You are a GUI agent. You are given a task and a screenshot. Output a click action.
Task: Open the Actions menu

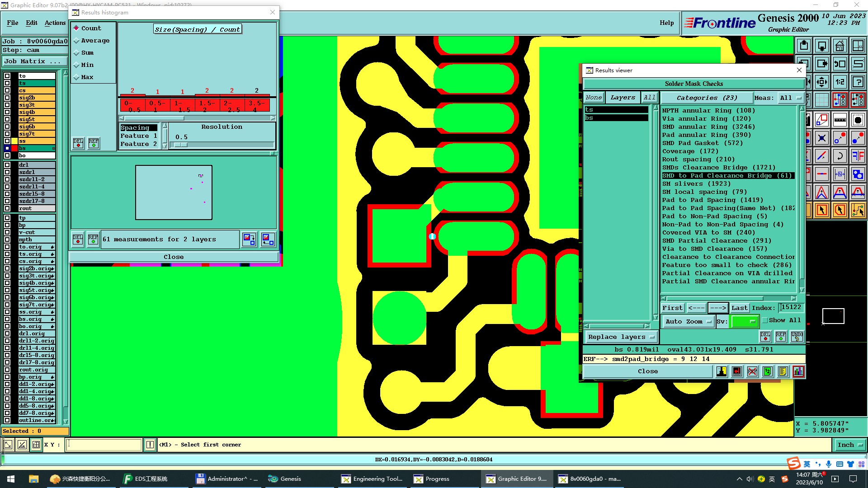pos(55,23)
